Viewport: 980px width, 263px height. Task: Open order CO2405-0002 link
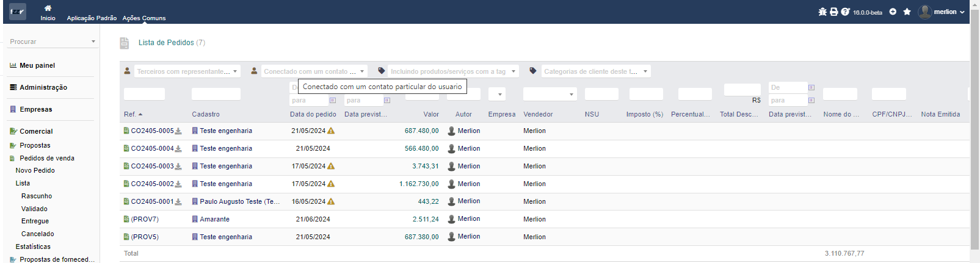(152, 184)
